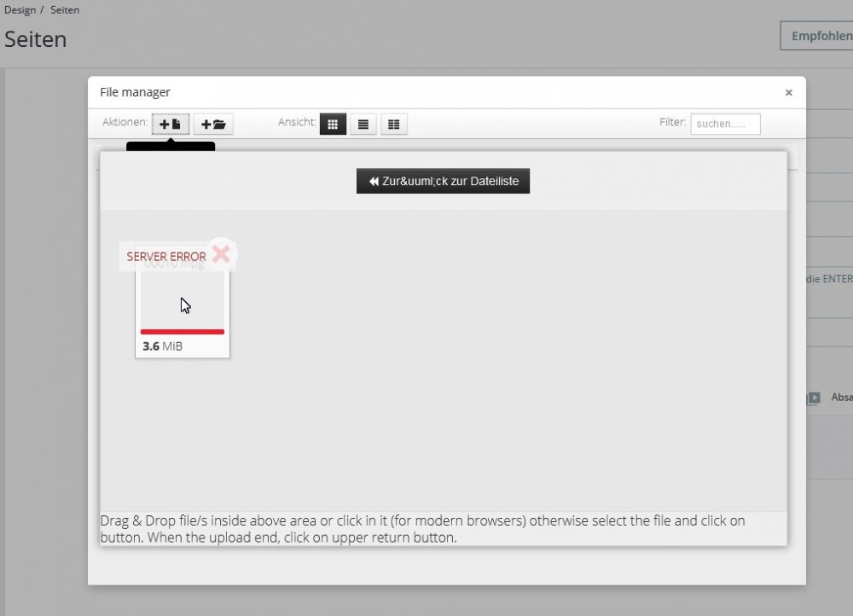Click the File manager dialog title
853x616 pixels.
pos(135,92)
